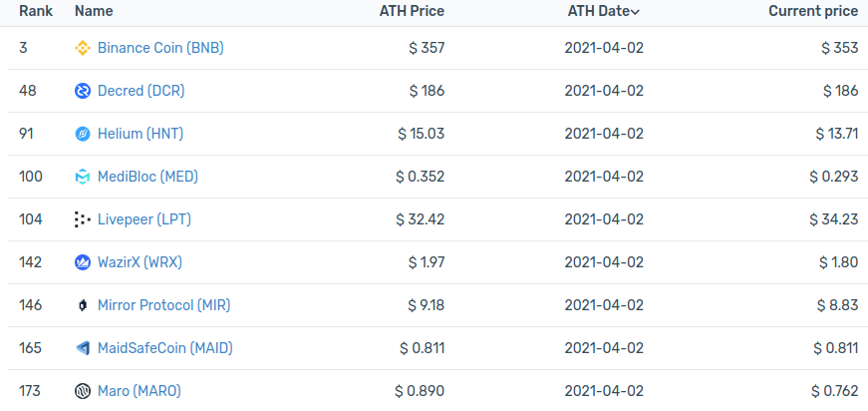Click the Mirror Protocol logo icon

82,305
